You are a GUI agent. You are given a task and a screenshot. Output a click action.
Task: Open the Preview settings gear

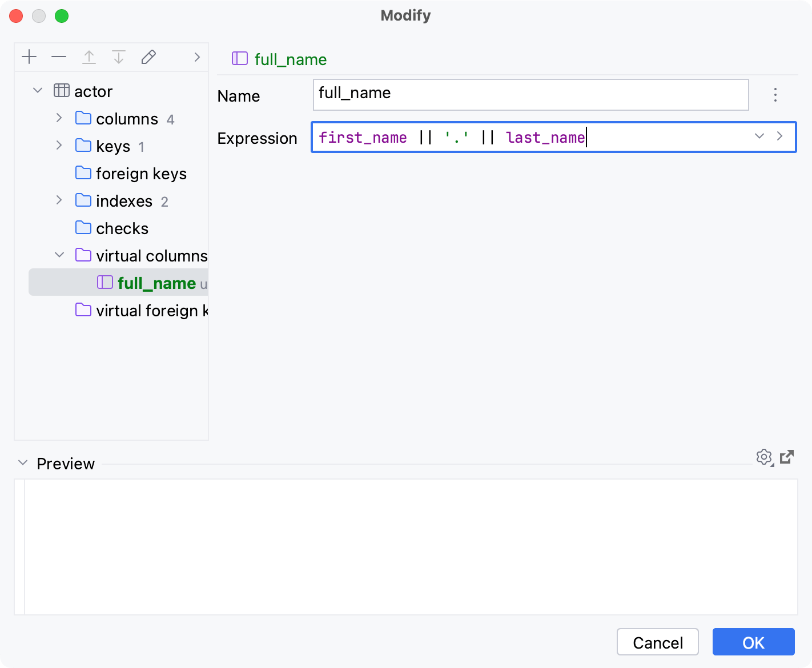764,457
